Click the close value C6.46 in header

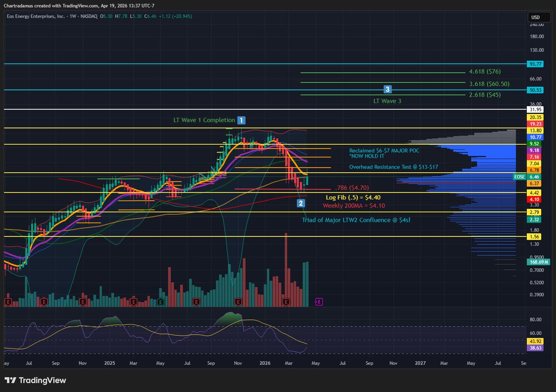point(150,16)
